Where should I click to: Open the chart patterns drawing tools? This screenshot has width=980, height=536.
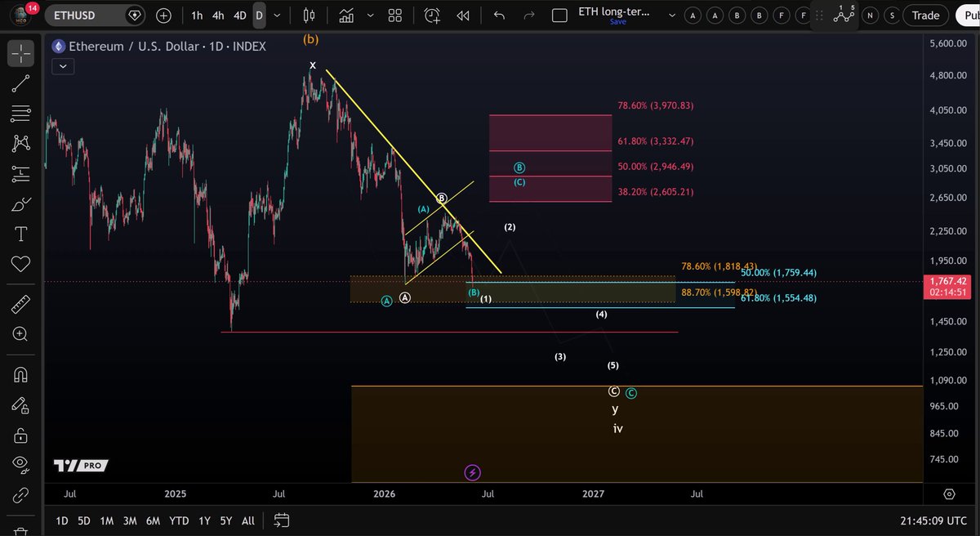(x=21, y=143)
